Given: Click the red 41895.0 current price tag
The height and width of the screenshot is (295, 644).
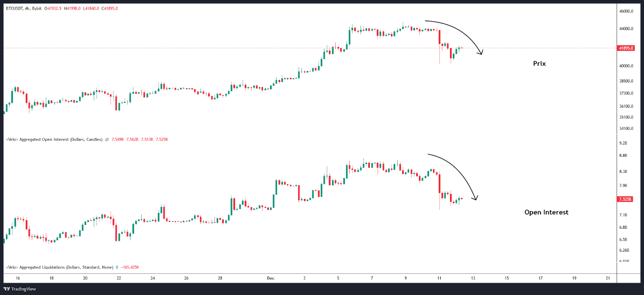Looking at the screenshot, I should point(626,48).
